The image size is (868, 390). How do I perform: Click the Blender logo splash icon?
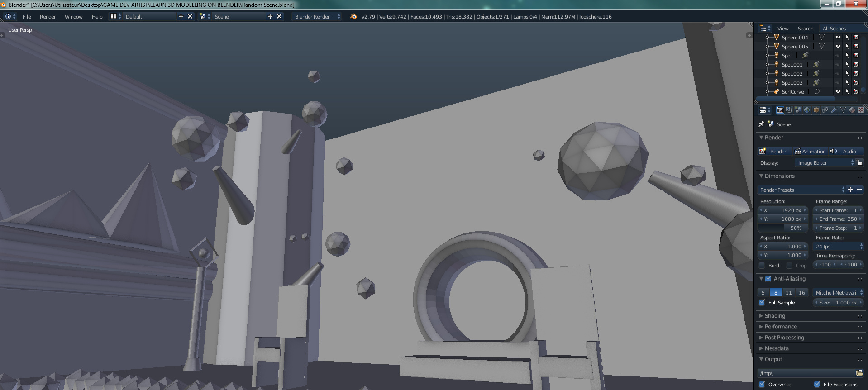(353, 16)
